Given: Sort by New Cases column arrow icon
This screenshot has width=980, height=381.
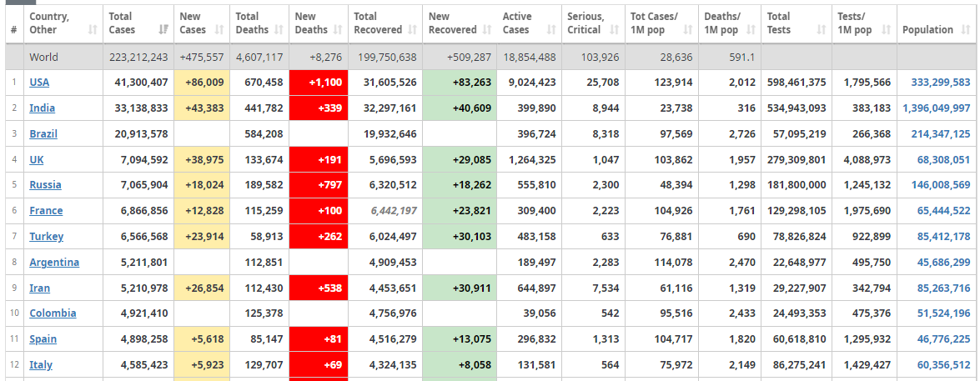Looking at the screenshot, I should point(219,29).
